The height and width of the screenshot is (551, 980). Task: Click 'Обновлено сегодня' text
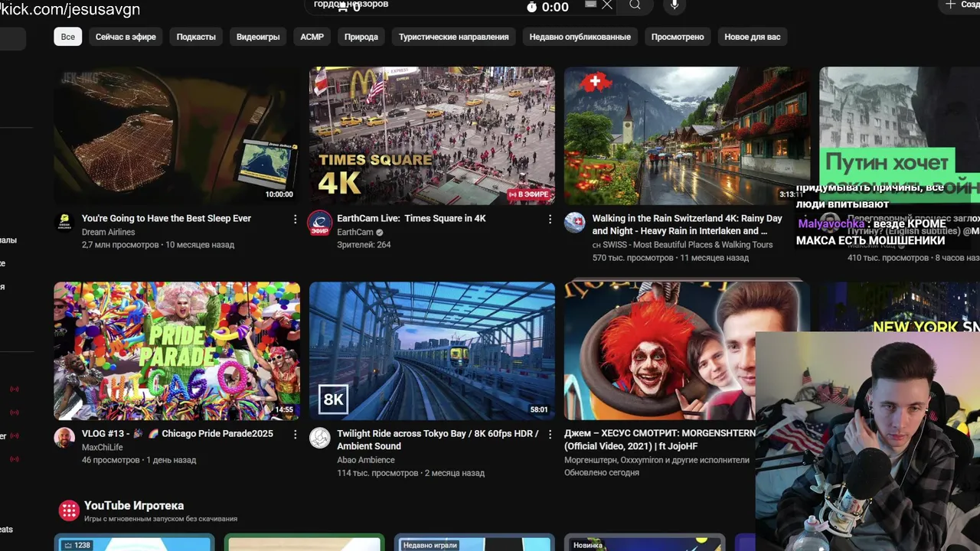pyautogui.click(x=601, y=472)
